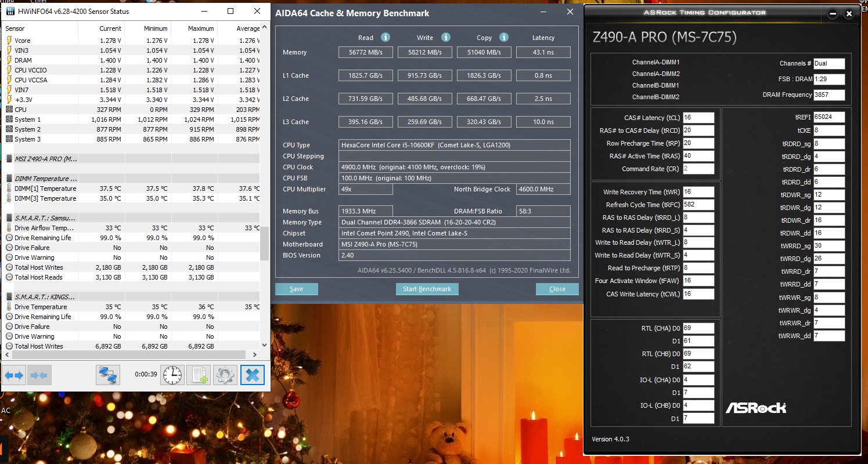The image size is (868, 464).
Task: Click the HWiNFO64 title bar app icon
Action: (x=10, y=12)
